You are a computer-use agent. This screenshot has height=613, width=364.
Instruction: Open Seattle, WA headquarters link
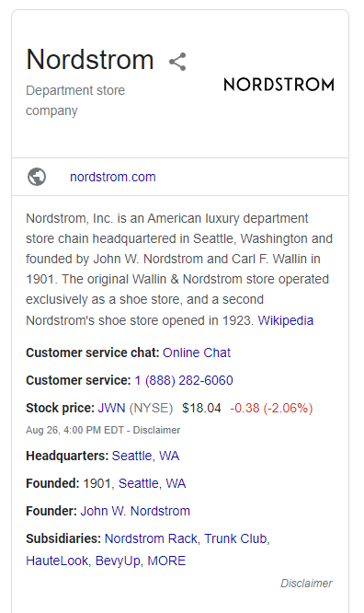click(x=145, y=456)
